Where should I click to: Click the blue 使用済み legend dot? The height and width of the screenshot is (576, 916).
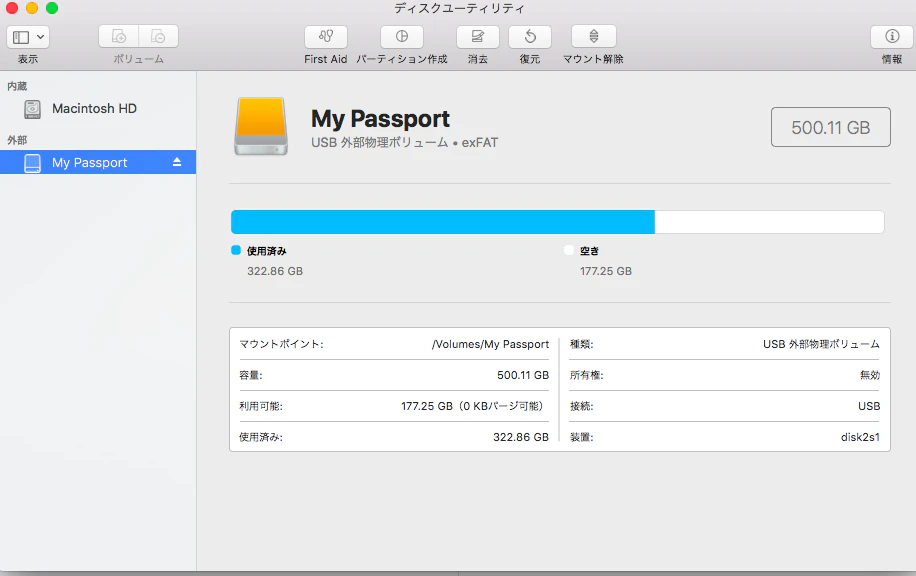click(236, 250)
